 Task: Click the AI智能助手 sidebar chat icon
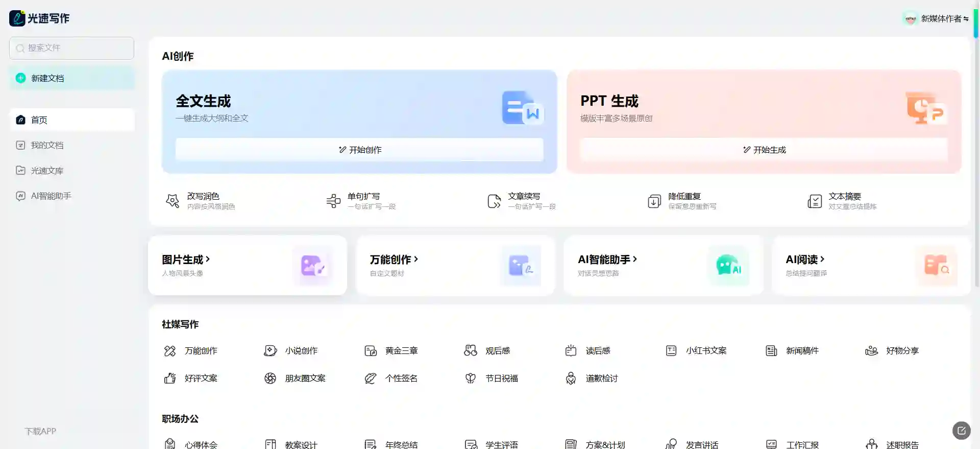pyautogui.click(x=20, y=196)
